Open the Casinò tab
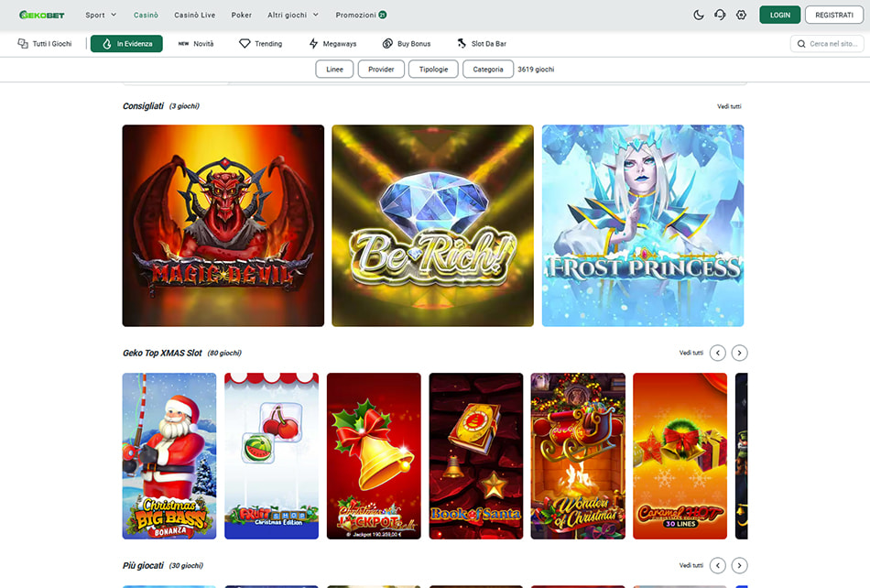Image resolution: width=870 pixels, height=588 pixels. click(146, 15)
